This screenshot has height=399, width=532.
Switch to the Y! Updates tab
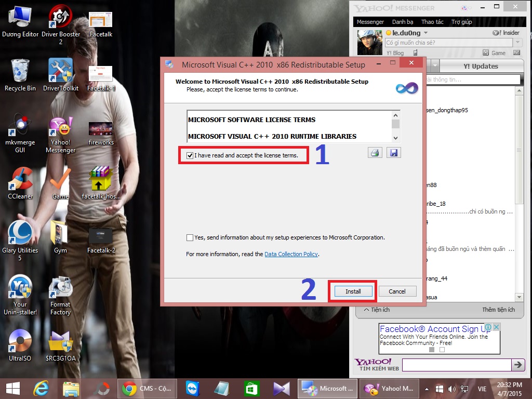click(x=481, y=66)
